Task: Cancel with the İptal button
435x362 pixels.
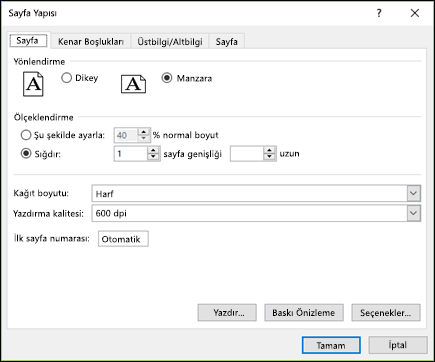Action: [398, 345]
